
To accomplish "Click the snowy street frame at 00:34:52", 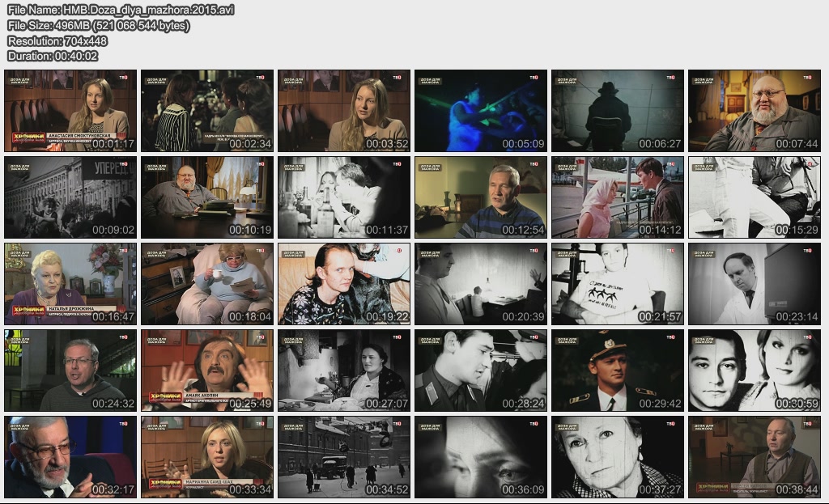I will pyautogui.click(x=343, y=457).
